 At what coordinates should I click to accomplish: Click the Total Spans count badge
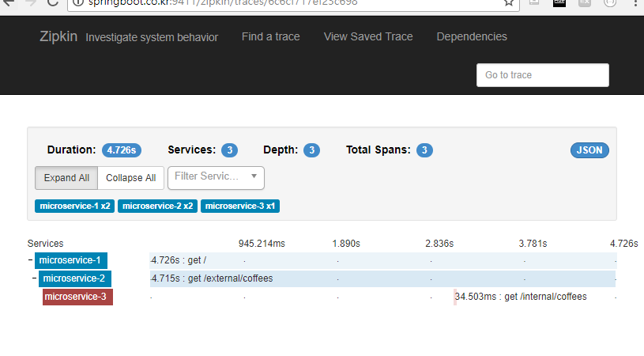click(x=424, y=150)
